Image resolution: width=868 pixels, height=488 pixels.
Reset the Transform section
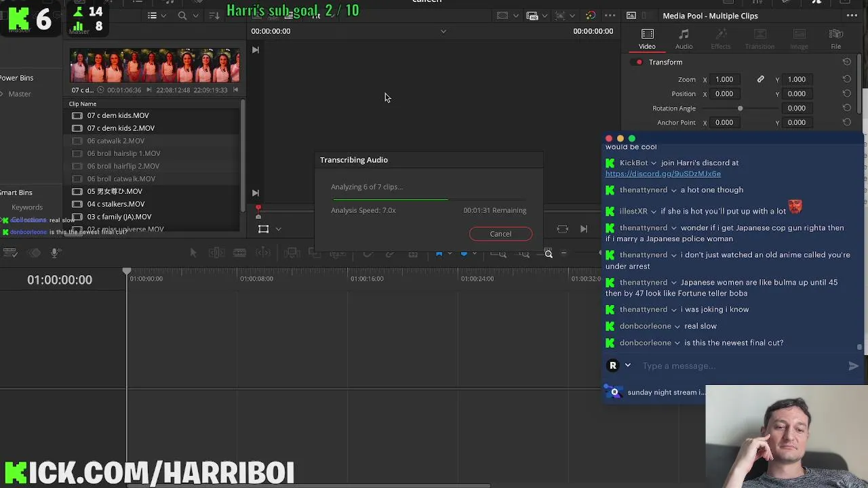point(847,62)
